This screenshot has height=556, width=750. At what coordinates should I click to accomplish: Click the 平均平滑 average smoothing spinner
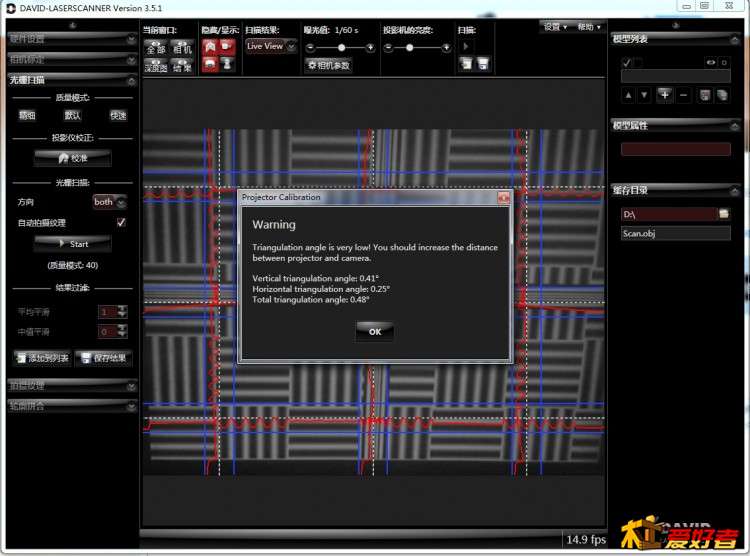point(113,311)
